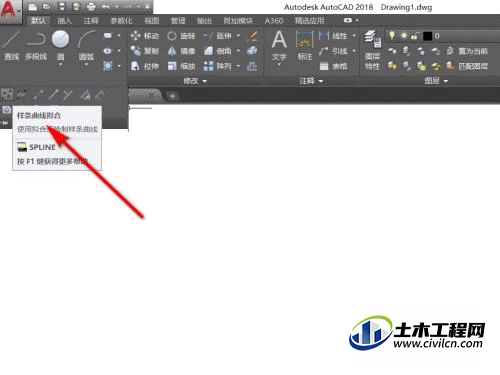Toggle the ribbon minimize button after 精选应用
The height and width of the screenshot is (375, 500).
coord(348,20)
